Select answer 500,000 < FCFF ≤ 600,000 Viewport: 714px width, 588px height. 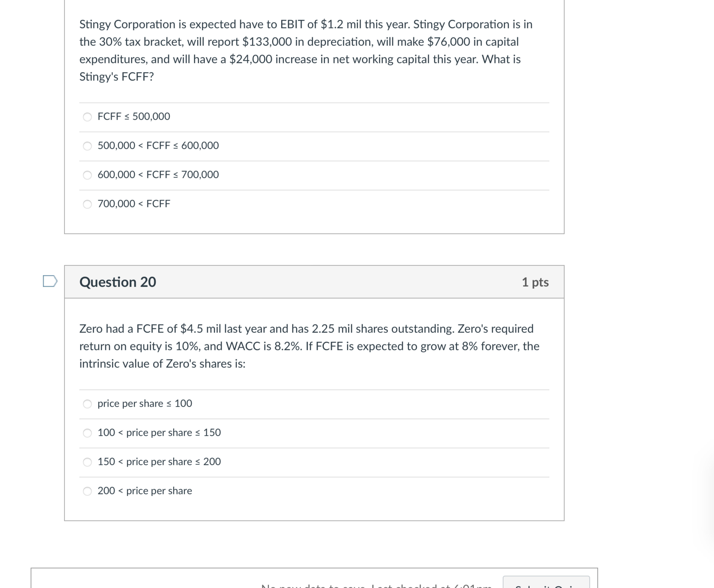[x=87, y=146]
